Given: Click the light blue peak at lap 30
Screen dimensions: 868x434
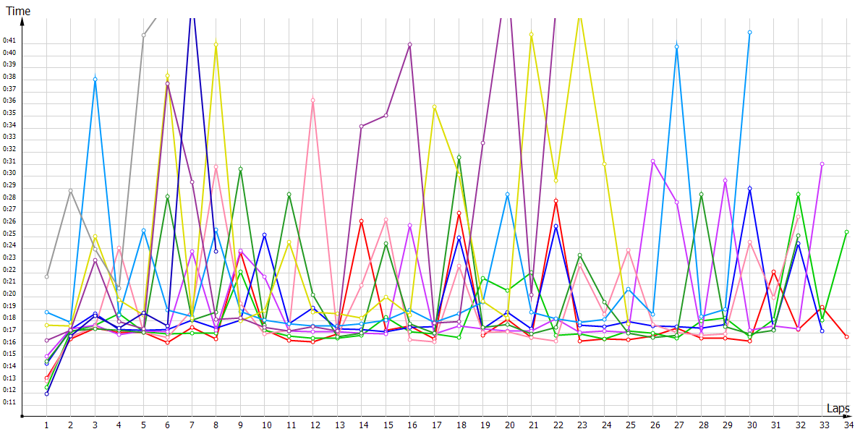Looking at the screenshot, I should 749,33.
